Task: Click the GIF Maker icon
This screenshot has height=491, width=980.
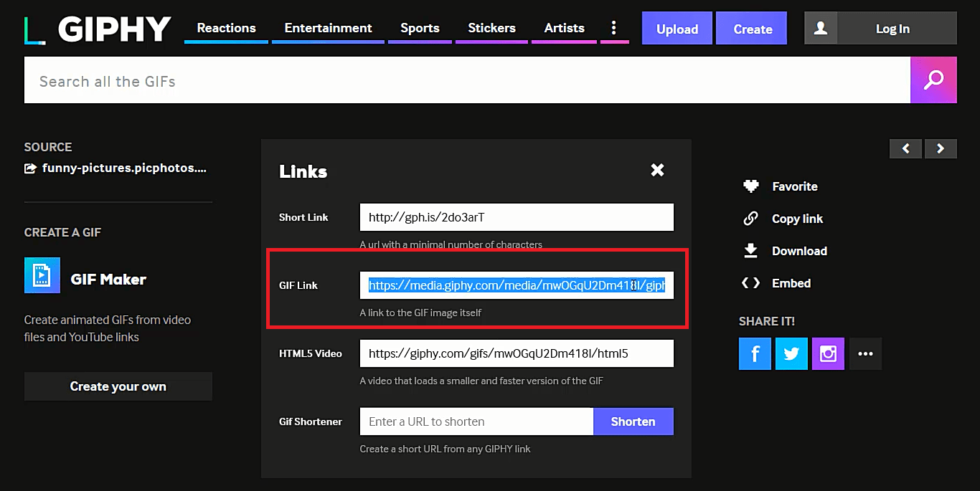Action: coord(42,275)
